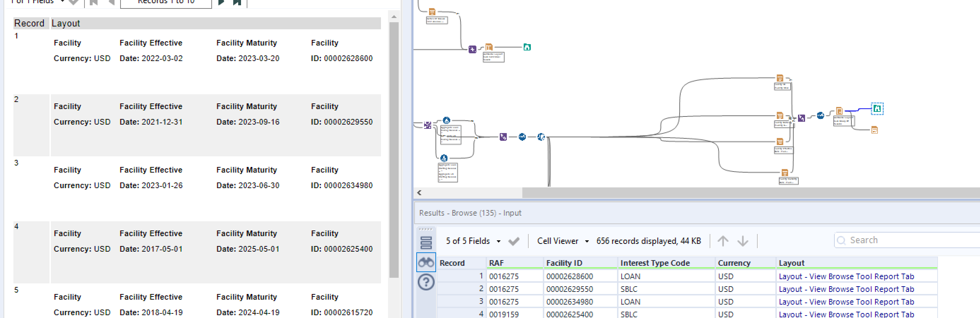Click a blue Summarize aggregate tool on the canvas

(446, 120)
